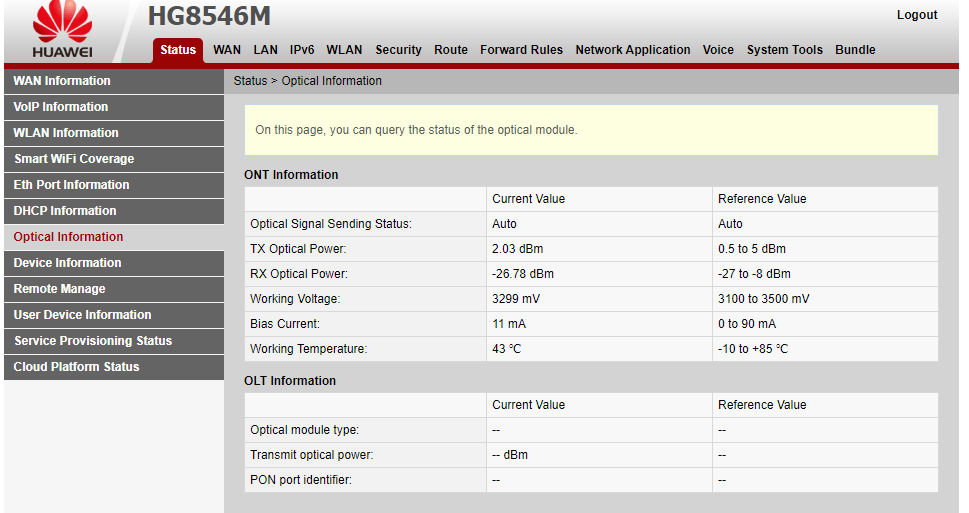Click the temperature value '43 ℃'
Viewport: 969px width, 513px height.
click(x=506, y=349)
